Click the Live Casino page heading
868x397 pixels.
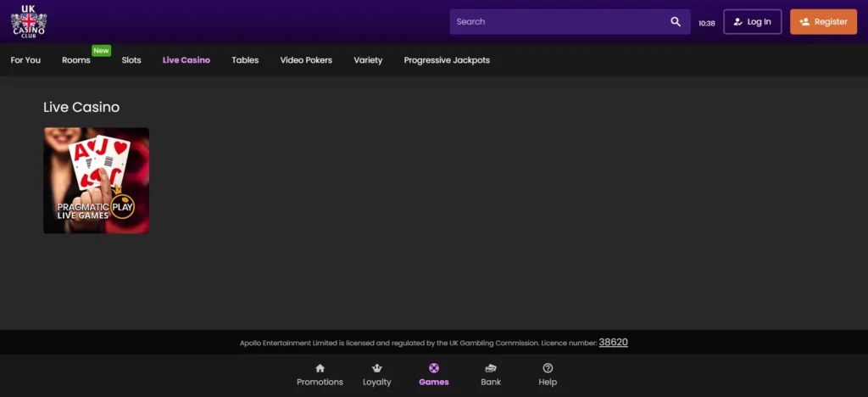pyautogui.click(x=81, y=107)
